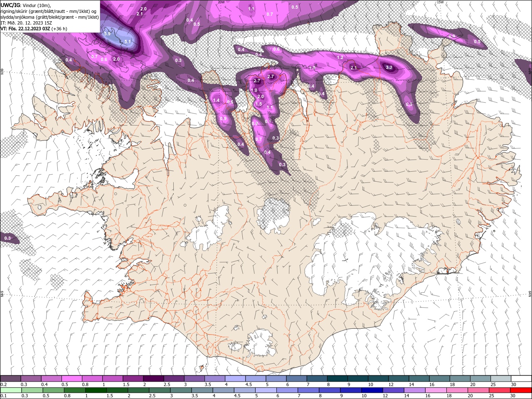The width and height of the screenshot is (532, 399).
Task: Click the 'UWC/IG: Vindur (10m)' title text
Action: 26,5
